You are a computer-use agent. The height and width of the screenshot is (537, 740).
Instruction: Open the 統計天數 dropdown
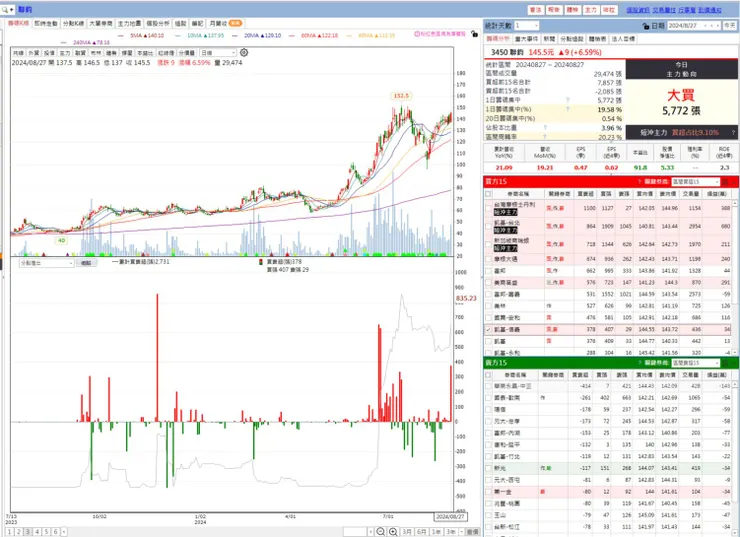[527, 25]
